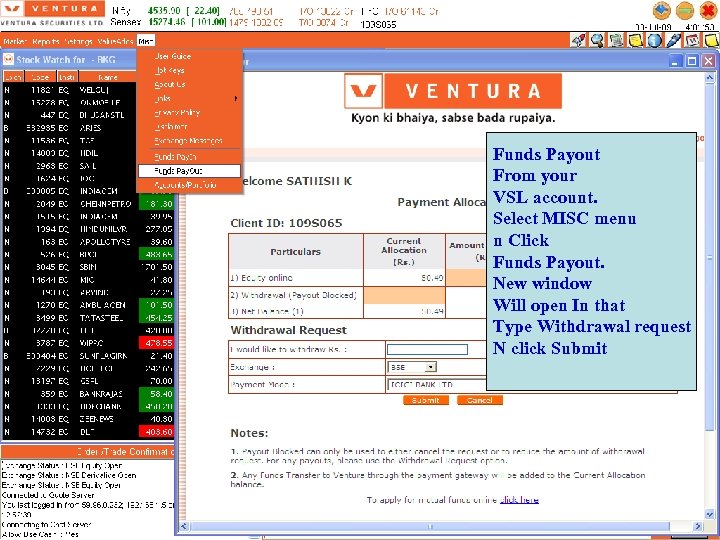Click the Ventura banner logo on the payout page
The height and width of the screenshot is (540, 720).
tap(453, 91)
